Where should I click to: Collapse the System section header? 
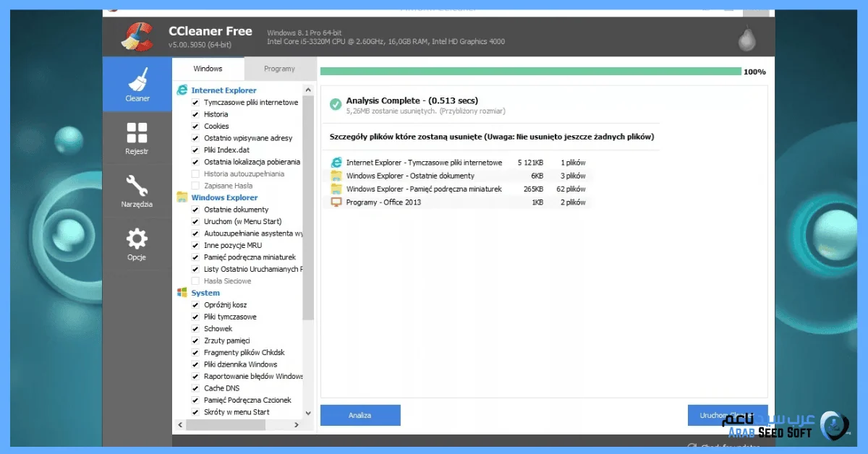205,292
